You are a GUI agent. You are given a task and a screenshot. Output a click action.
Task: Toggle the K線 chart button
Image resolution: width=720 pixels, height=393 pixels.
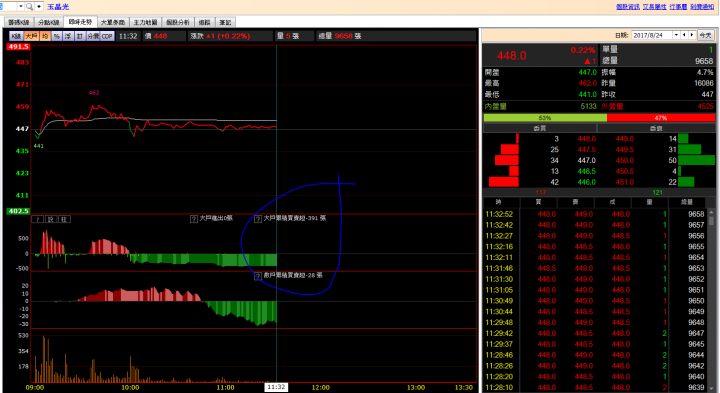pyautogui.click(x=16, y=36)
